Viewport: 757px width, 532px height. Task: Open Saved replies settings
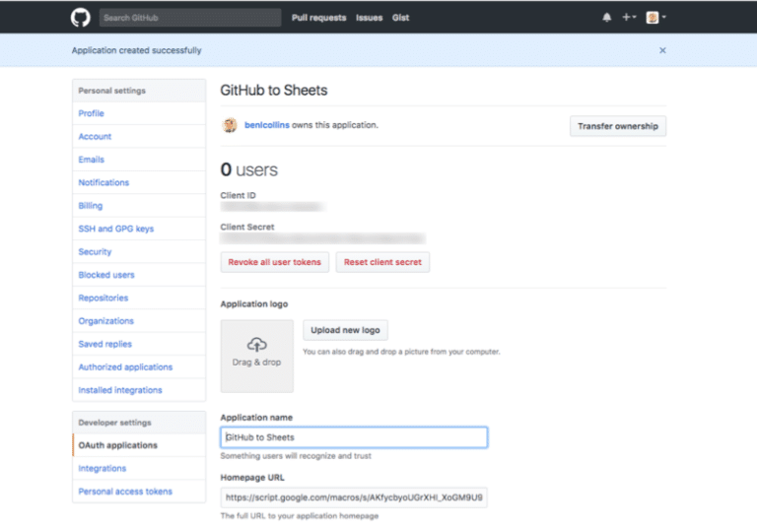139,344
